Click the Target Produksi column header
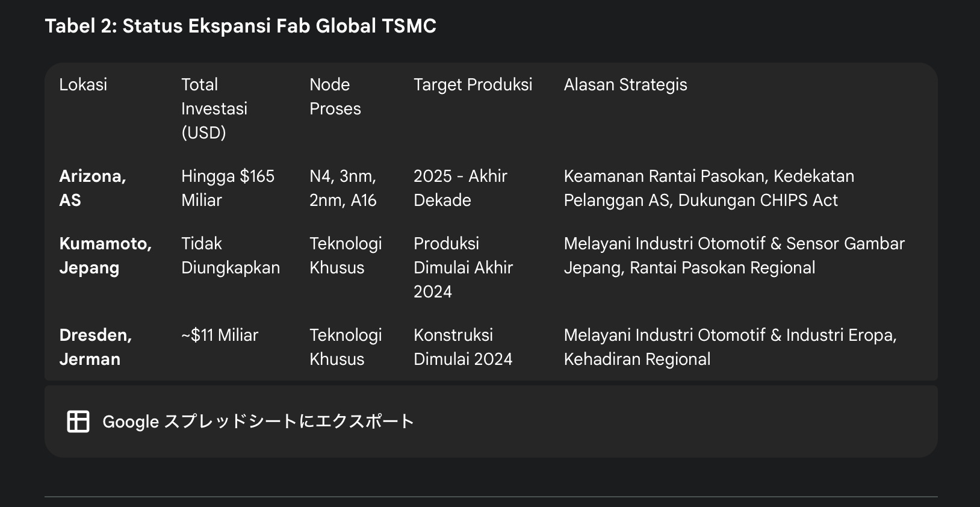This screenshot has height=507, width=980. point(473,84)
